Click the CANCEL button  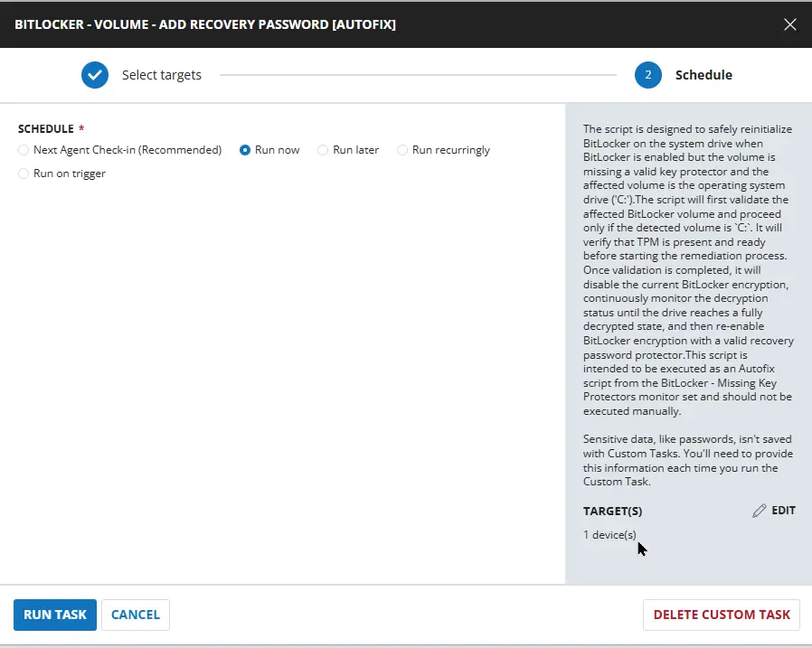point(136,615)
